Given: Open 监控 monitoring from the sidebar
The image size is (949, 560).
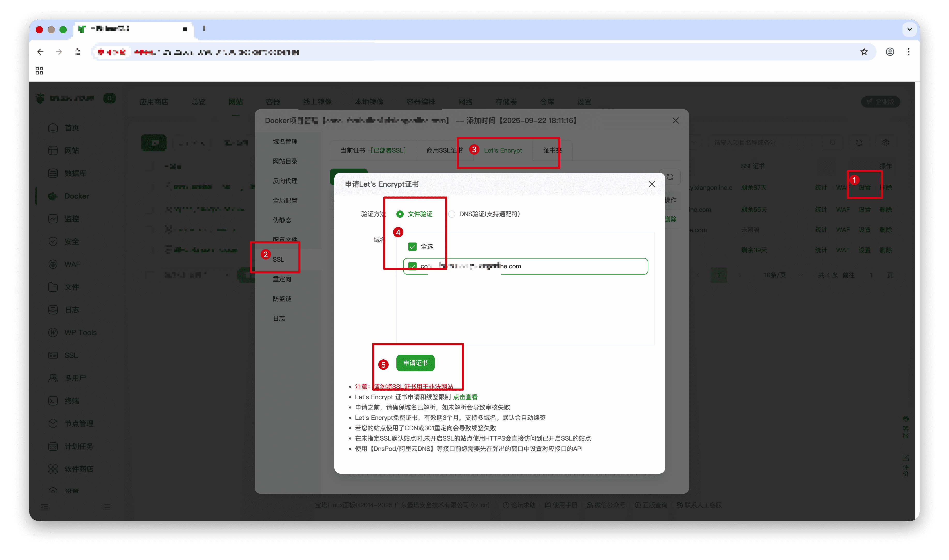Looking at the screenshot, I should (72, 218).
